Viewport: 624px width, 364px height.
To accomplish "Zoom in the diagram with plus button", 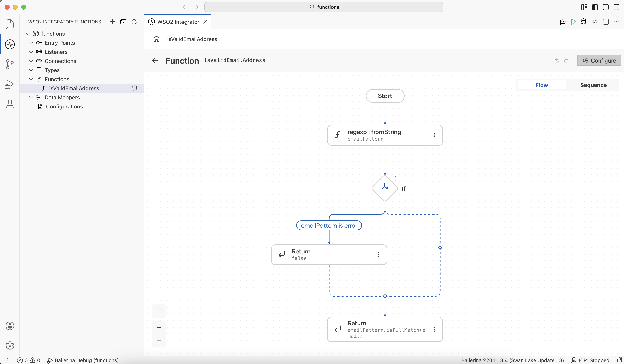I will coord(159,327).
